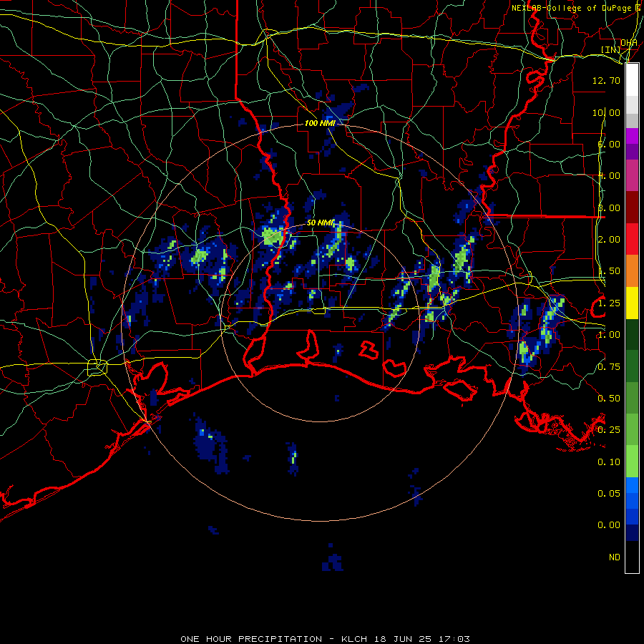Click the 4.00 legend value
Viewport: 644px width, 644px height.
(x=609, y=176)
